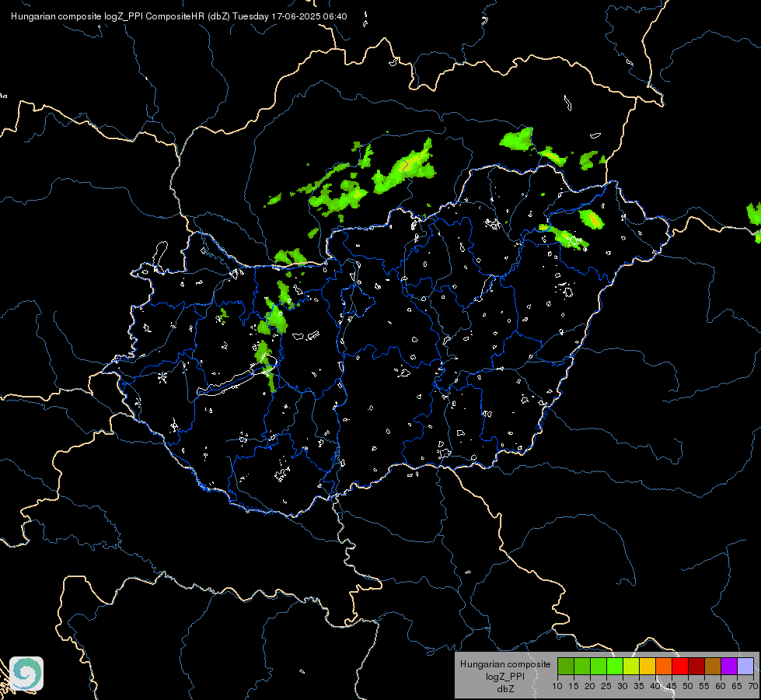Image resolution: width=761 pixels, height=700 pixels.
Task: Select the 60-65 dBZ purple swatch
Action: 729,666
